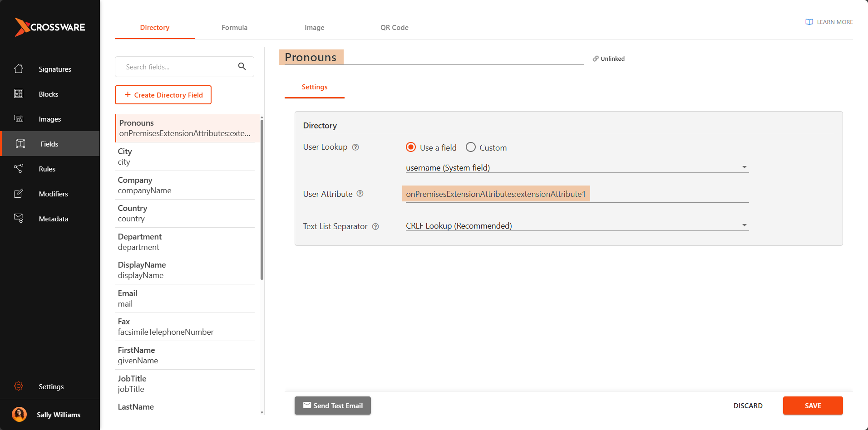Select the Signatures icon in the sidebar

(x=19, y=68)
